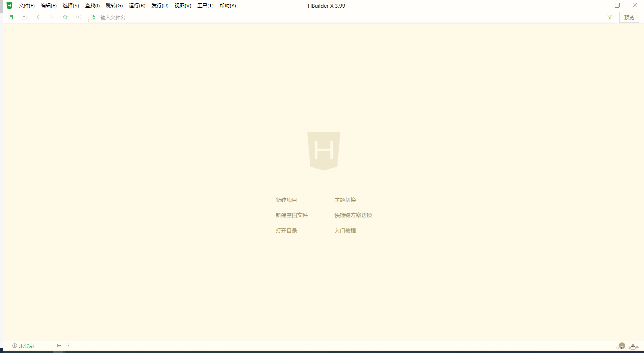Viewport: 644px width, 353px height.
Task: Click the bell notification icon
Action: pos(632,345)
